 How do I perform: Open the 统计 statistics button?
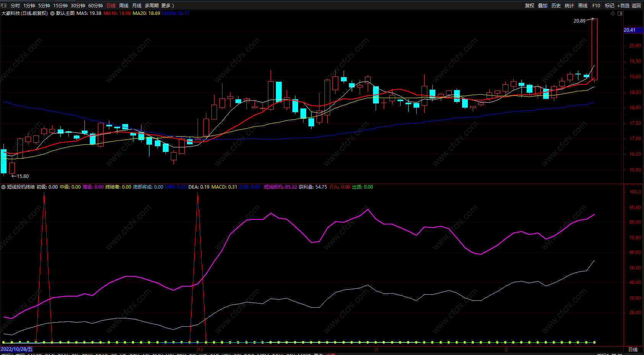569,5
